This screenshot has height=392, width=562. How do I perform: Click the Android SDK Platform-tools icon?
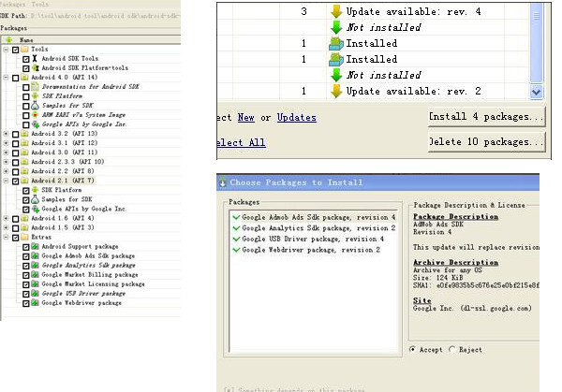36,67
